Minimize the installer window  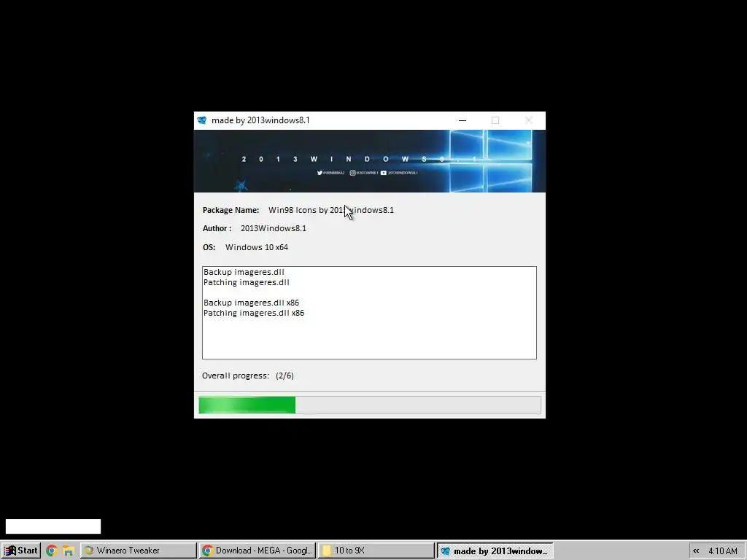462,120
